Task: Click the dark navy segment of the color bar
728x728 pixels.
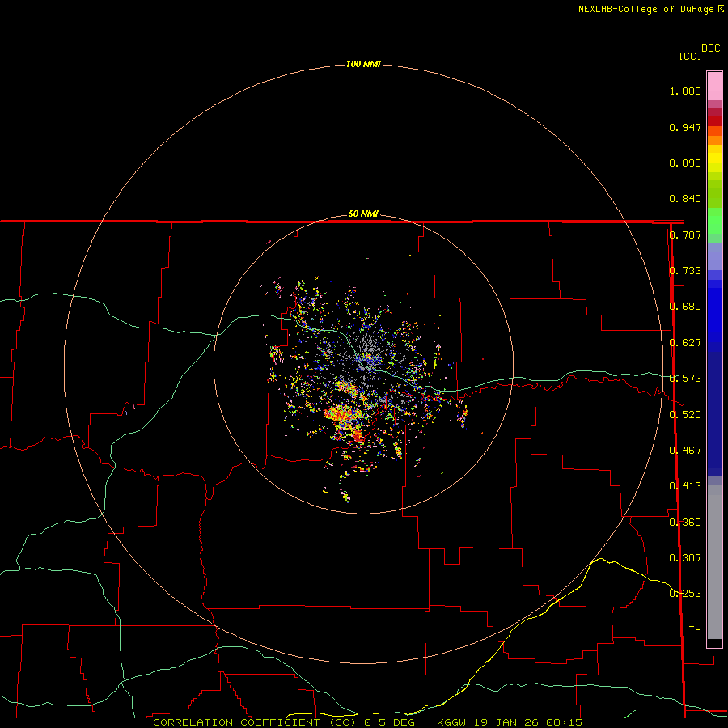Action: click(x=714, y=413)
